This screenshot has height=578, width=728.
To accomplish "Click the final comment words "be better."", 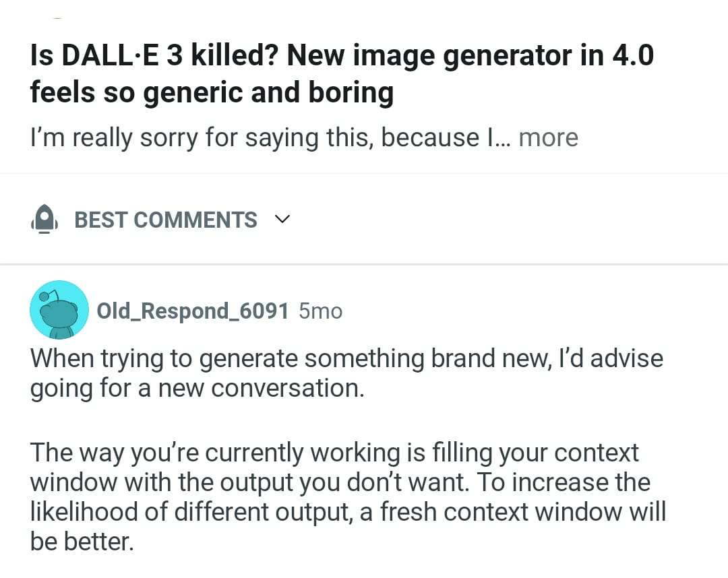I will click(82, 542).
